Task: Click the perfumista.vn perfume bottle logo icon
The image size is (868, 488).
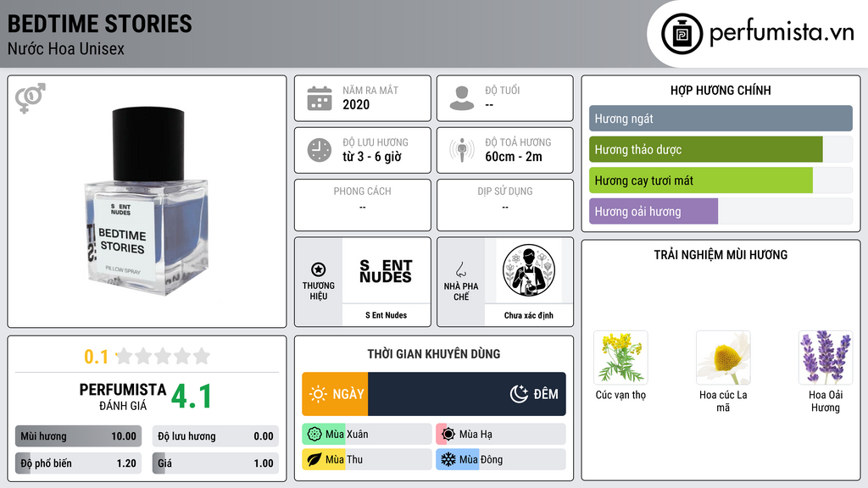Action: (x=682, y=34)
